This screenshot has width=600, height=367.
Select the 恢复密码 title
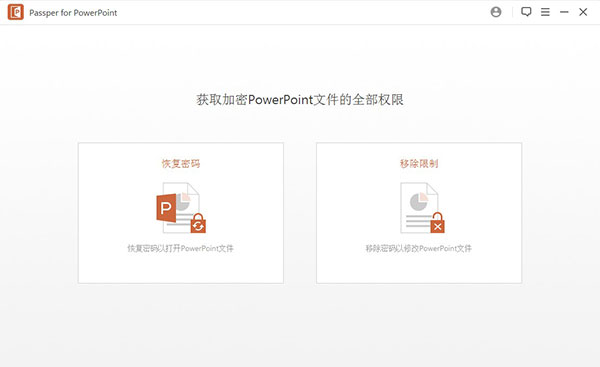pyautogui.click(x=181, y=164)
